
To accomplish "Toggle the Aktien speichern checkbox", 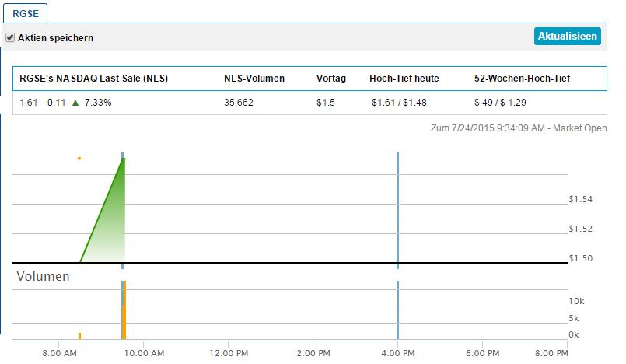I will point(10,37).
